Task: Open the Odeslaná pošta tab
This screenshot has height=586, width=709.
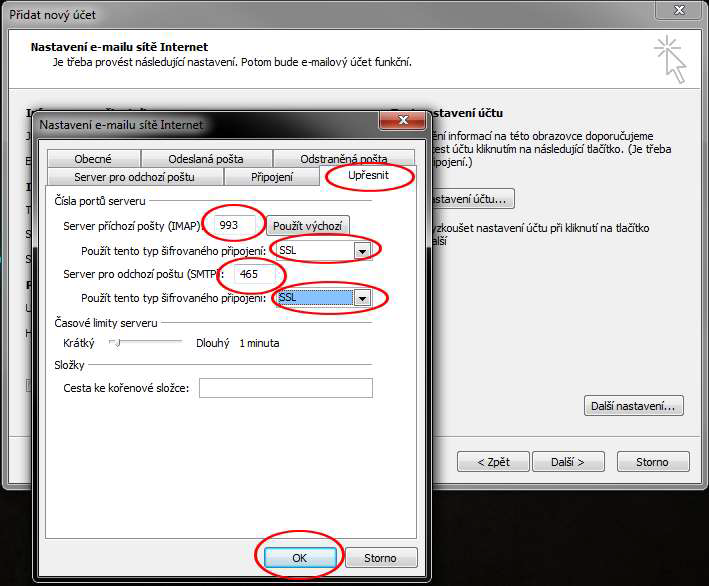Action: [x=205, y=159]
